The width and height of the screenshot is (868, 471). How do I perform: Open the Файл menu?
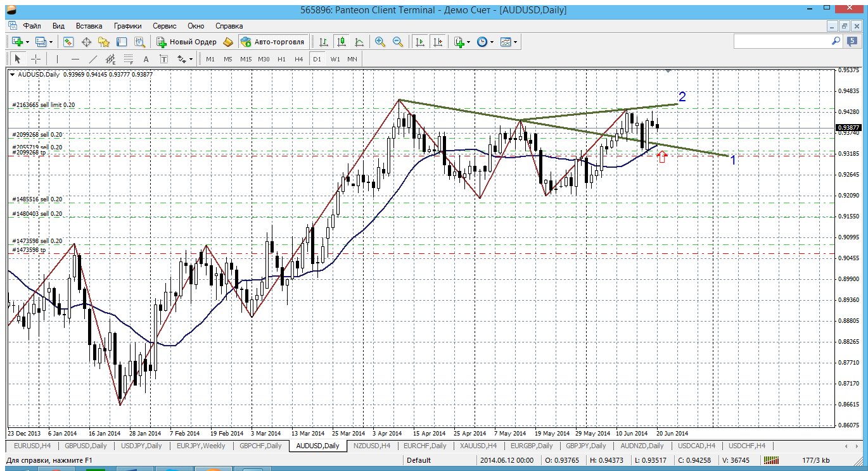tap(32, 26)
